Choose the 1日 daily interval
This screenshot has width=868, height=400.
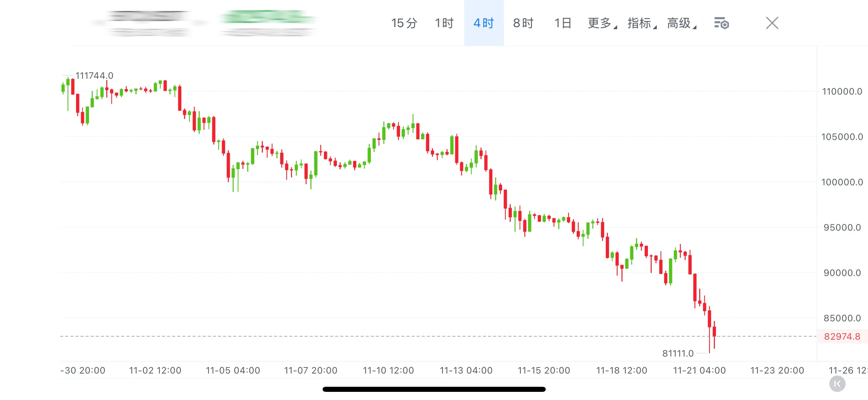[x=563, y=23]
